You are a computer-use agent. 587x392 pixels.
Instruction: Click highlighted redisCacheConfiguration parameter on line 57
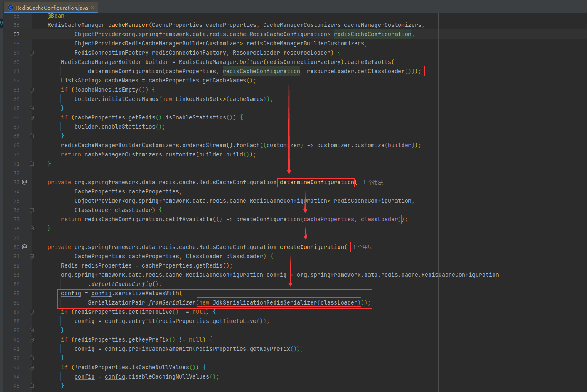click(x=373, y=34)
